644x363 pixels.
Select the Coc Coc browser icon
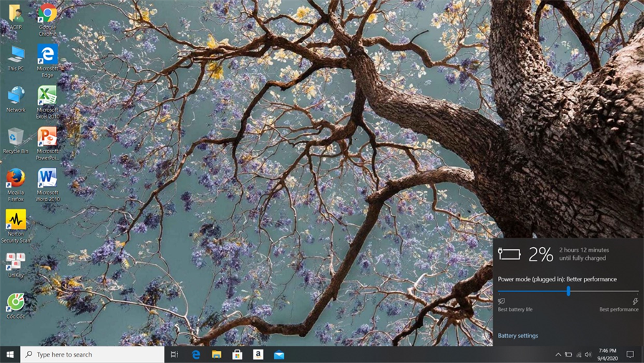pos(16,306)
